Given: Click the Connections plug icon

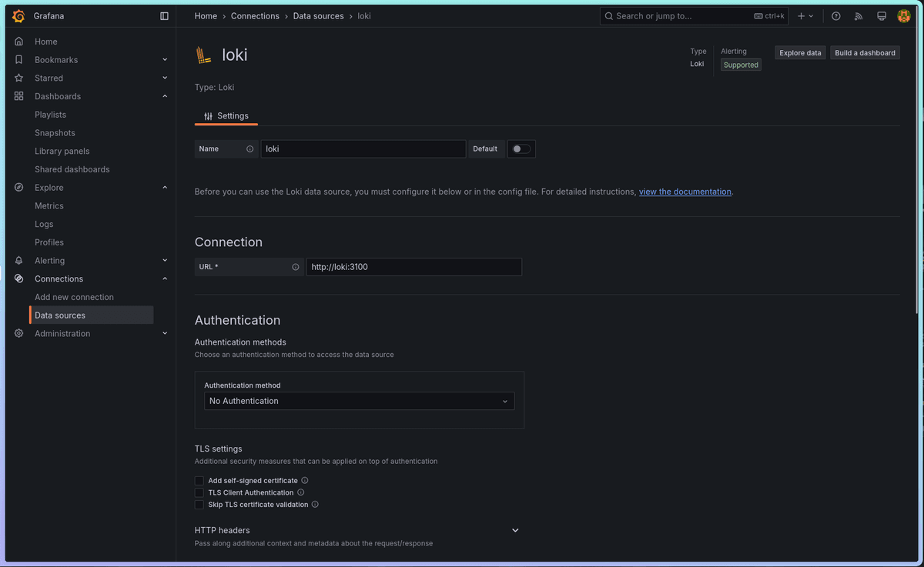Looking at the screenshot, I should tap(18, 278).
